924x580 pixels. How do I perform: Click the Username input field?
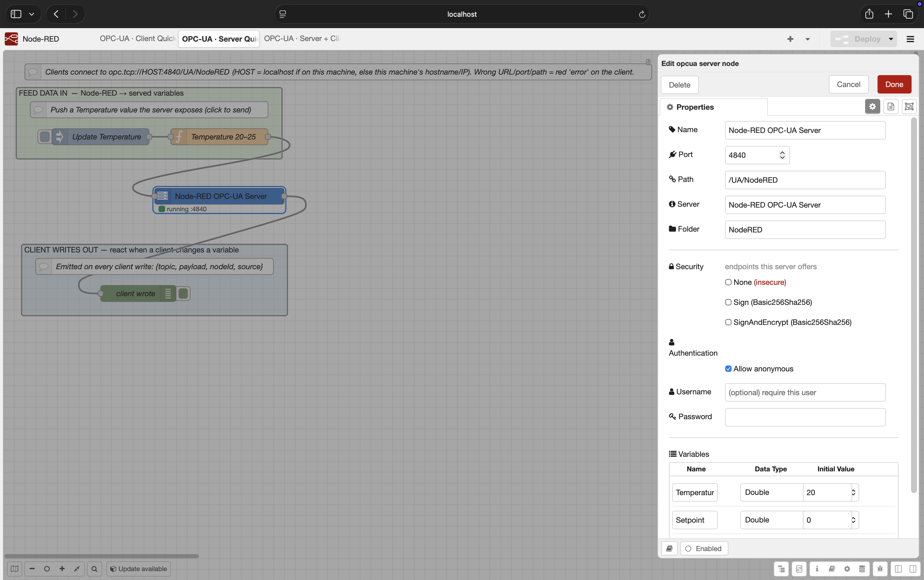click(x=805, y=392)
